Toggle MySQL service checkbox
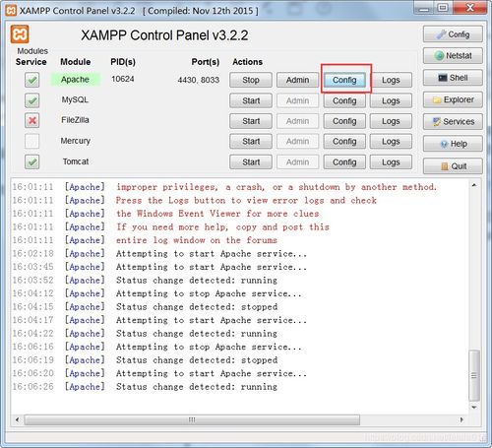This screenshot has width=492, height=448. [31, 100]
